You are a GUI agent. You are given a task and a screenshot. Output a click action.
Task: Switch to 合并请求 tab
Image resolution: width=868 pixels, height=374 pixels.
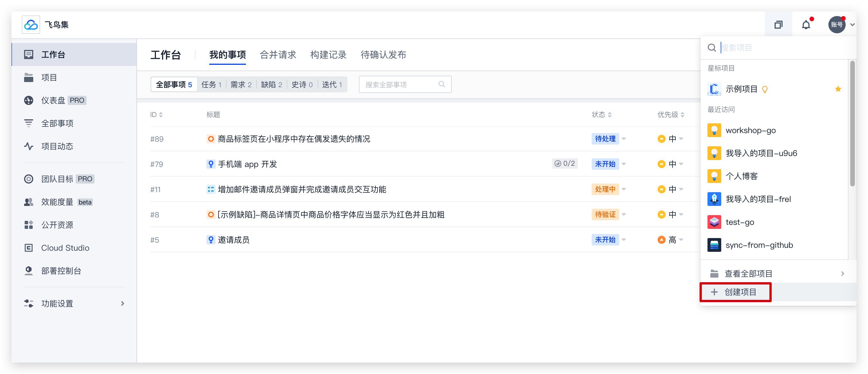point(278,54)
